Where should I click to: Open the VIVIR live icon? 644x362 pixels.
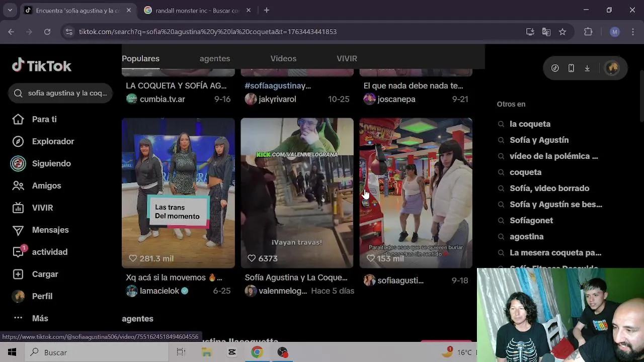[x=18, y=208]
